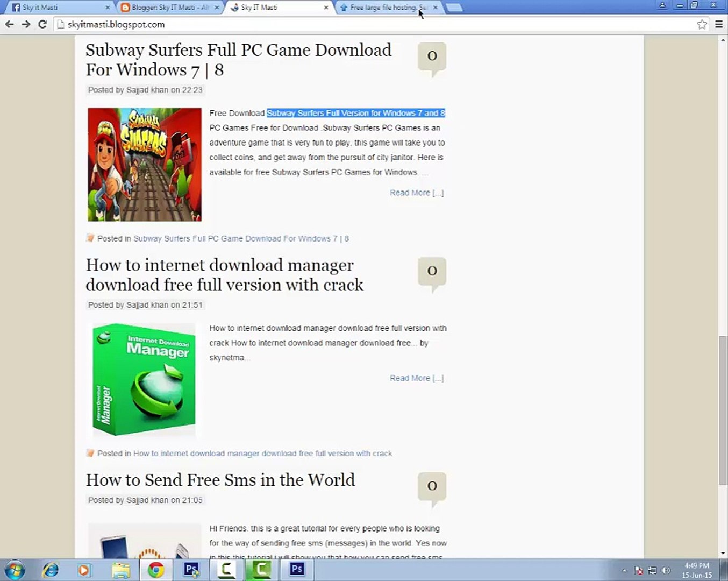Open the Internet Download Manager box thumbnail
This screenshot has width=728, height=581.
tap(144, 379)
